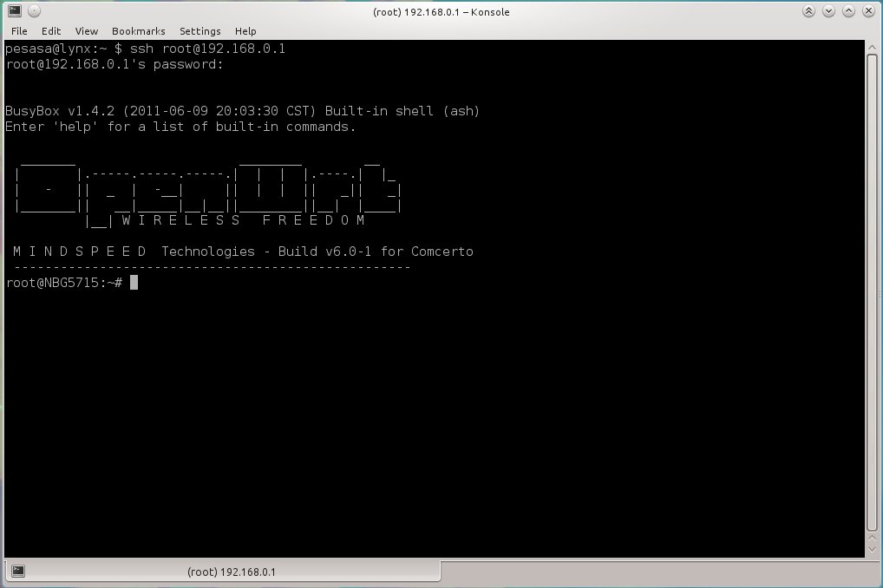The height and width of the screenshot is (588, 883).
Task: Select the (root) 192.168.0.1 tab
Action: (x=222, y=572)
